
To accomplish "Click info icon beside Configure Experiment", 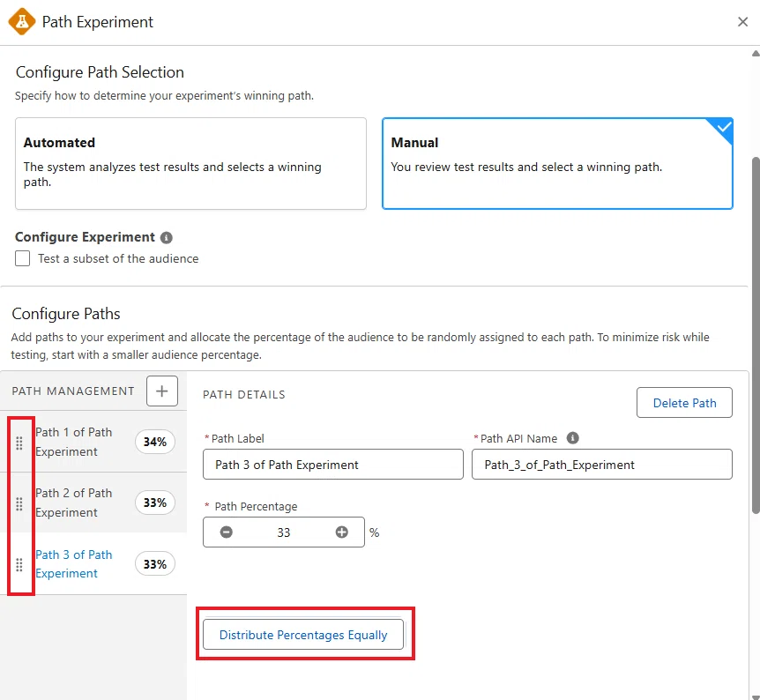I will click(x=167, y=237).
